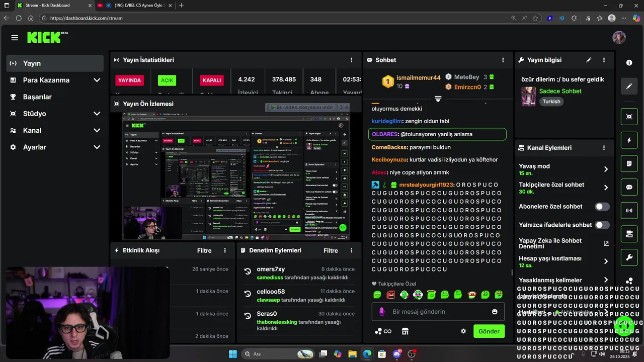Click the taskbar Ara search box

[x=279, y=354]
